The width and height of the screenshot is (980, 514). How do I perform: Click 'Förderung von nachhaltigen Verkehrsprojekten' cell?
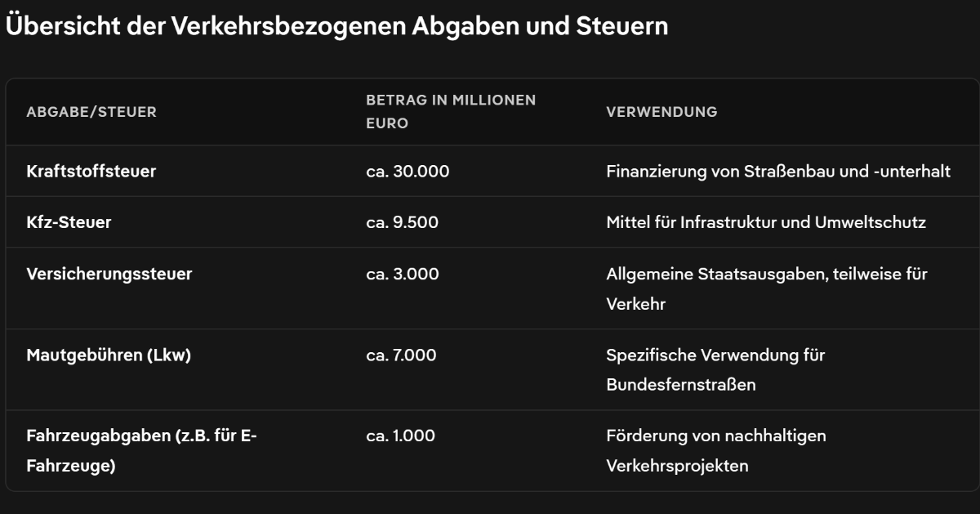(x=715, y=450)
